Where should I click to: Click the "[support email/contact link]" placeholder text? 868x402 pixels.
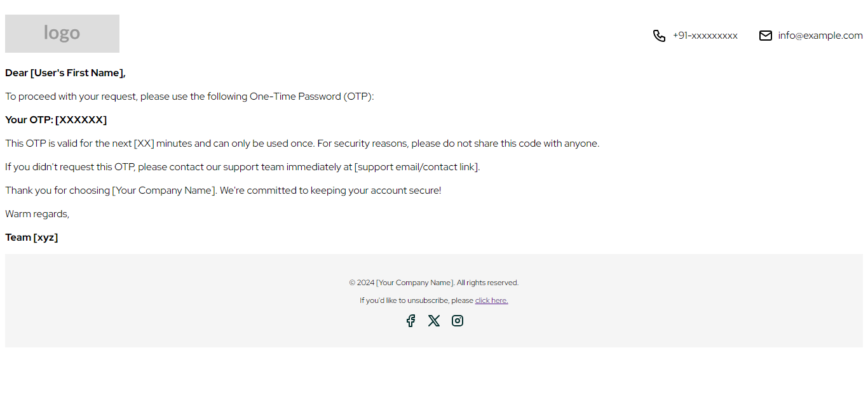417,167
